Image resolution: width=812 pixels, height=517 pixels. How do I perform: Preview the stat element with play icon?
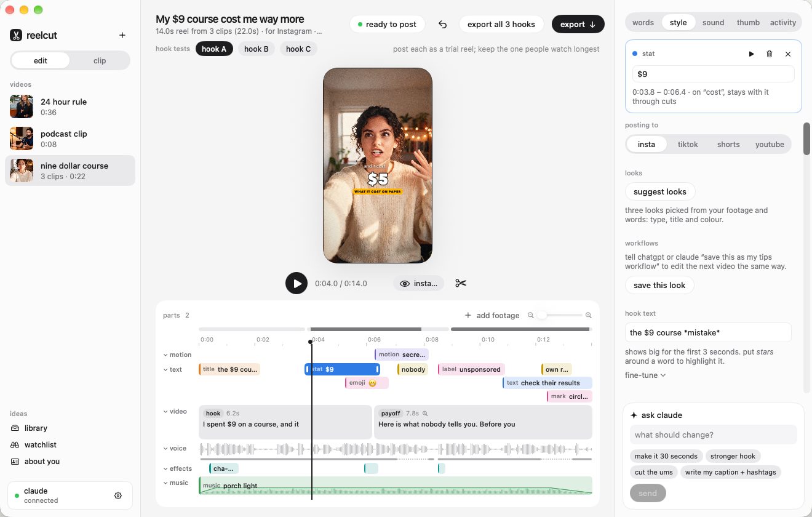tap(751, 54)
